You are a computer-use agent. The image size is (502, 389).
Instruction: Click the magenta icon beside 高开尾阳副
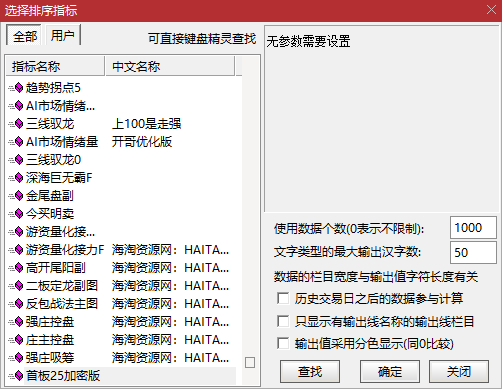coord(19,268)
